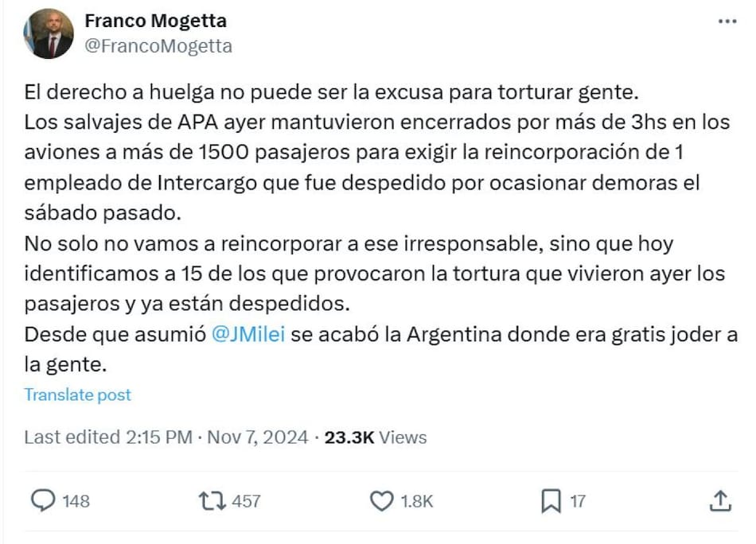The width and height of the screenshot is (756, 544).
Task: Click Franco Mogetta's profile avatar
Action: point(49,33)
